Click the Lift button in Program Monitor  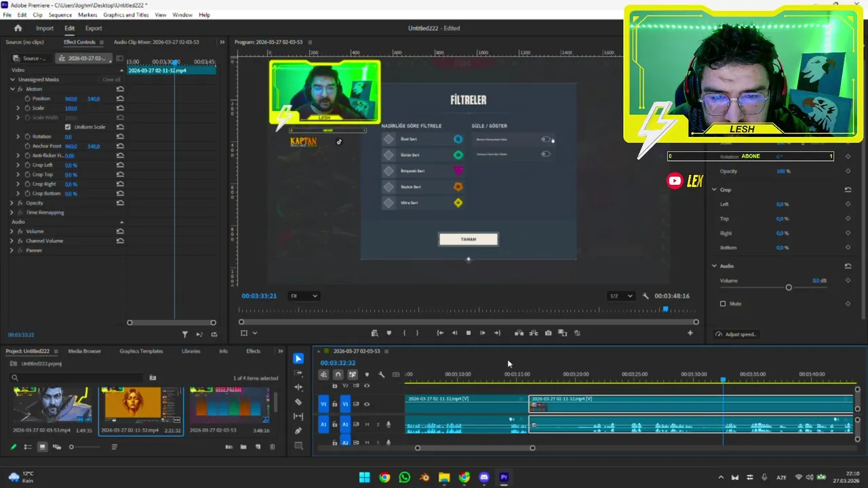(x=519, y=333)
